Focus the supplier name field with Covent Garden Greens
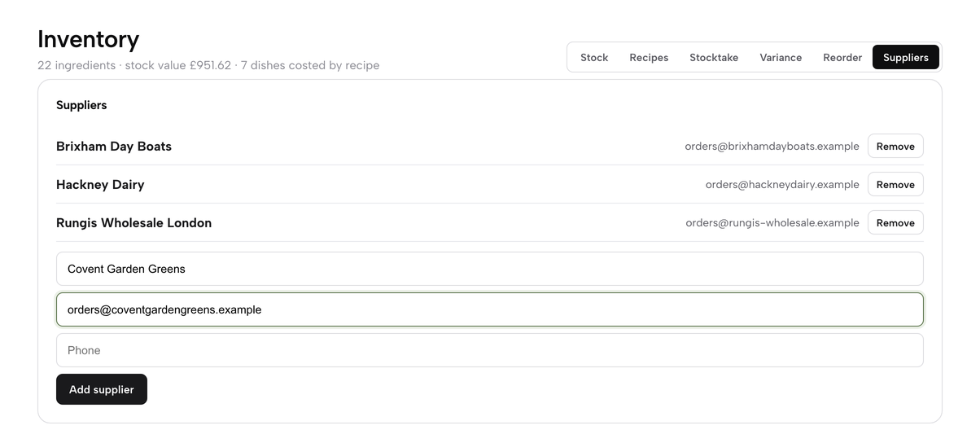The image size is (980, 443). click(x=490, y=269)
